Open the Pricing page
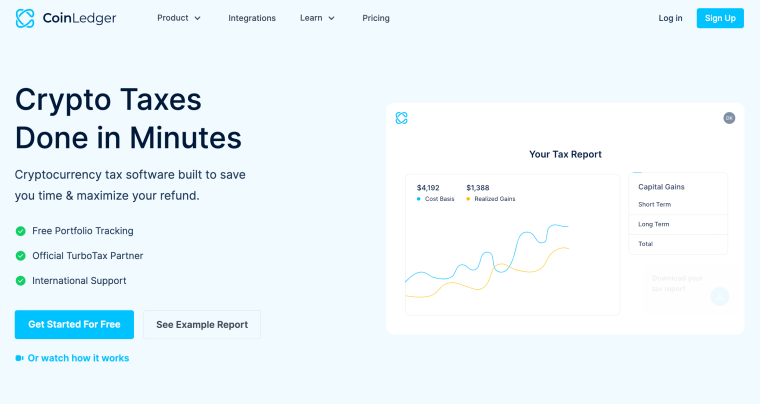Viewport: 760px width, 404px height. point(376,18)
